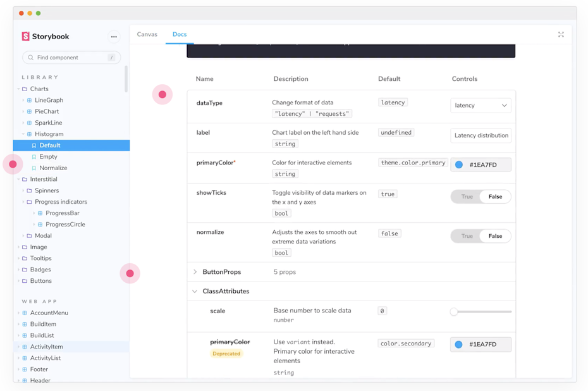Set normalize toggle to True
This screenshot has width=588, height=391.
pos(467,236)
